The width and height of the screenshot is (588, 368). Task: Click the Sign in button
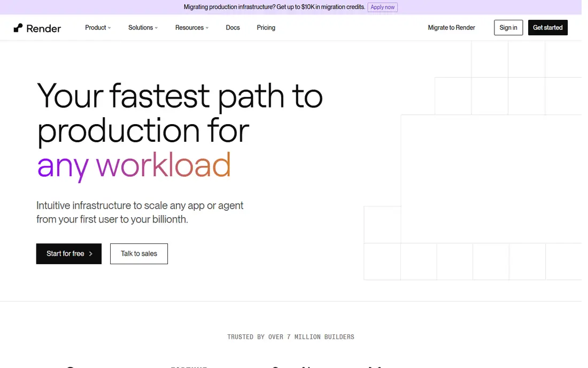click(x=508, y=28)
